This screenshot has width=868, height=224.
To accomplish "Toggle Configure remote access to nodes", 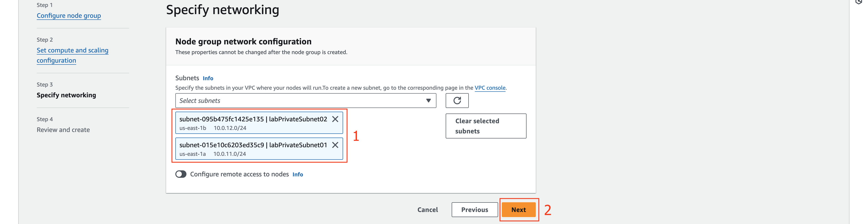I will click(181, 174).
